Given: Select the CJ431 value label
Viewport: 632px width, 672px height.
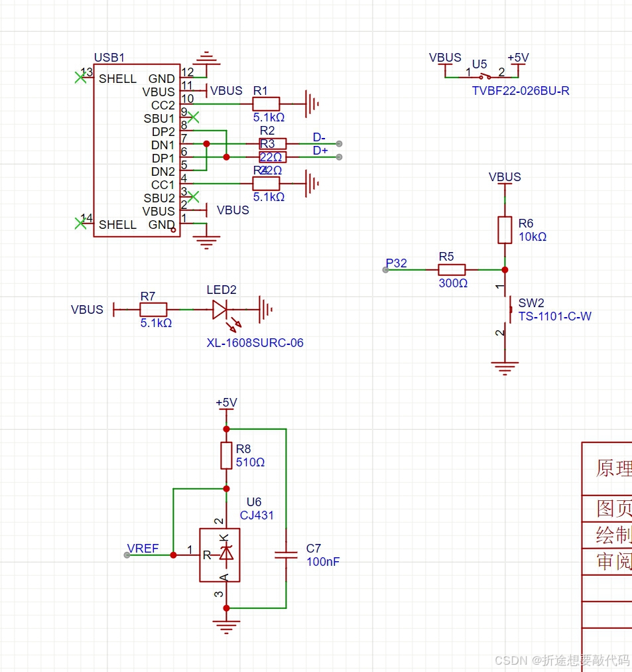Looking at the screenshot, I should click(x=257, y=515).
